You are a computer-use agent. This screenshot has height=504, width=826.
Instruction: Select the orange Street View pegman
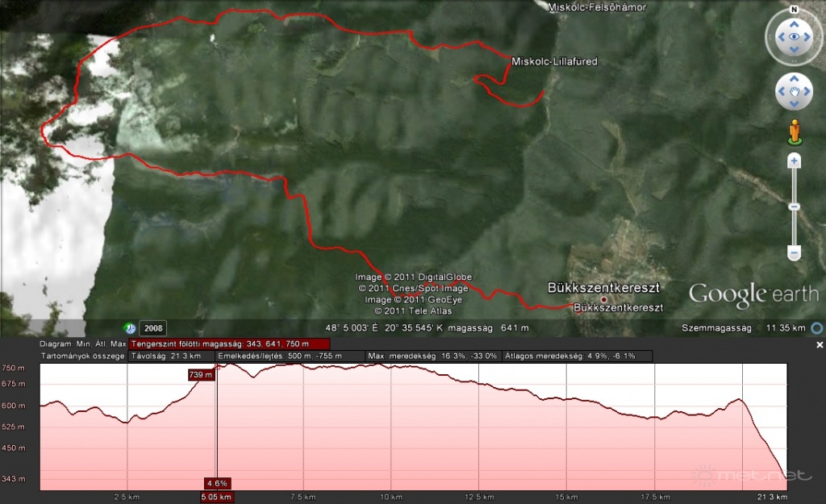pyautogui.click(x=795, y=131)
